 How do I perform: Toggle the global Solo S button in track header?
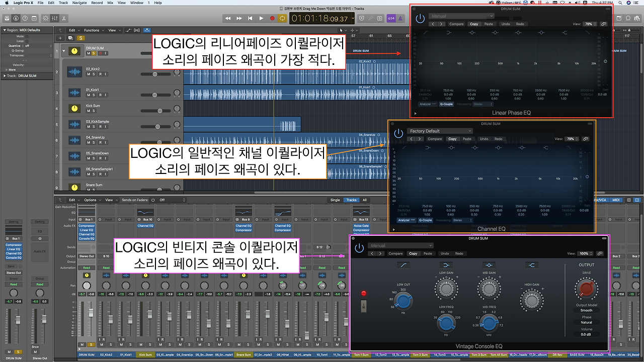(x=81, y=38)
